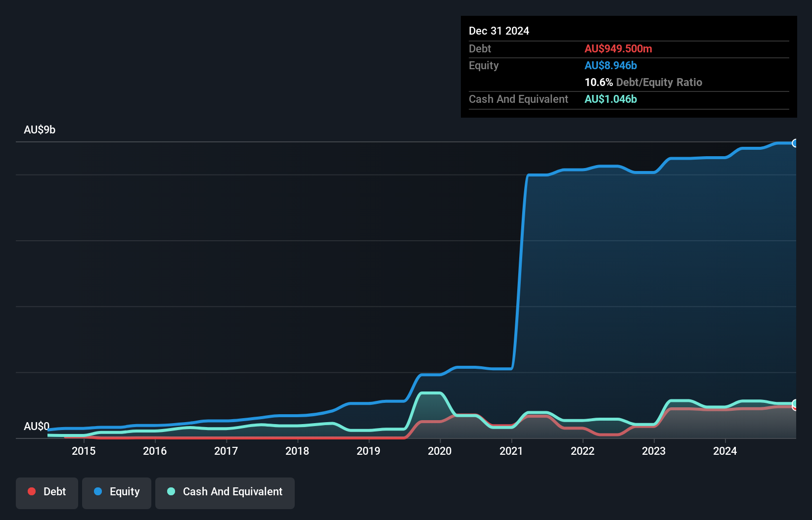This screenshot has width=812, height=520.
Task: Toggle the Debt series legend button
Action: pos(47,493)
